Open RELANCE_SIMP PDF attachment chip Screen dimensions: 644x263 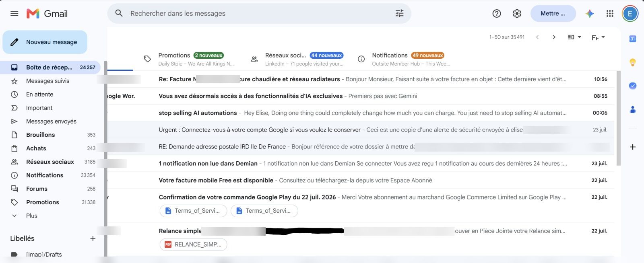[194, 245]
